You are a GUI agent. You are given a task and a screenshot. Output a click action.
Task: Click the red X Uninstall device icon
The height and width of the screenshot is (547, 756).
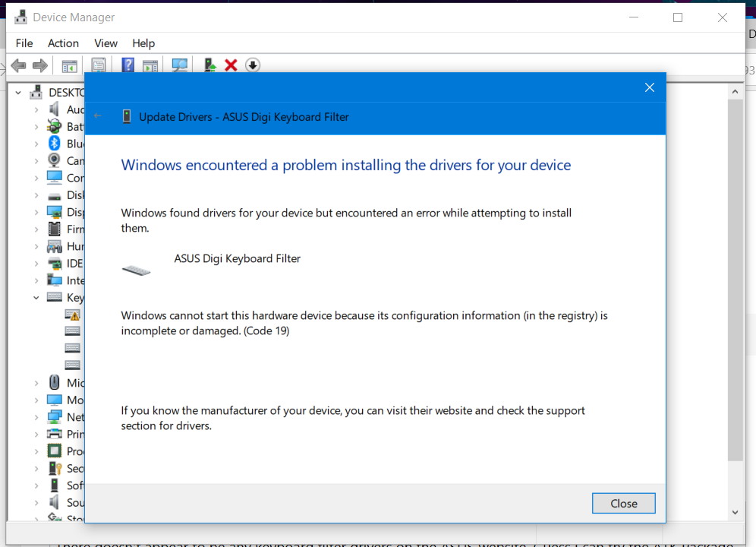tap(231, 65)
